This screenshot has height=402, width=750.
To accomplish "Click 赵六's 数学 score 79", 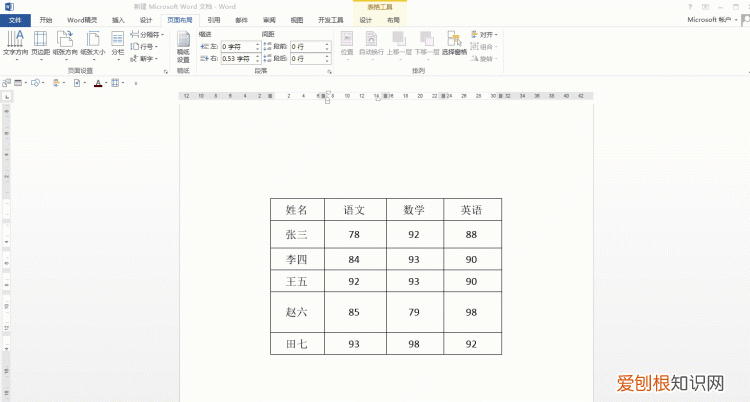I will click(414, 313).
